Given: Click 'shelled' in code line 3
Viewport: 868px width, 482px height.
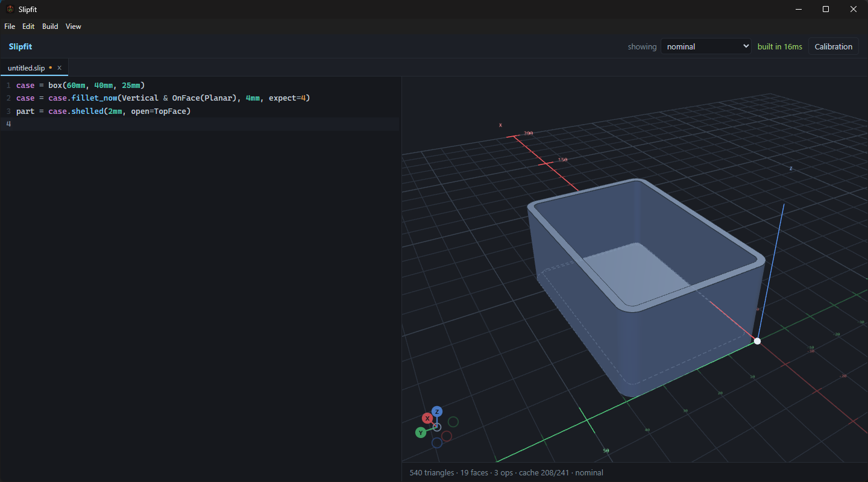Looking at the screenshot, I should click(x=87, y=111).
